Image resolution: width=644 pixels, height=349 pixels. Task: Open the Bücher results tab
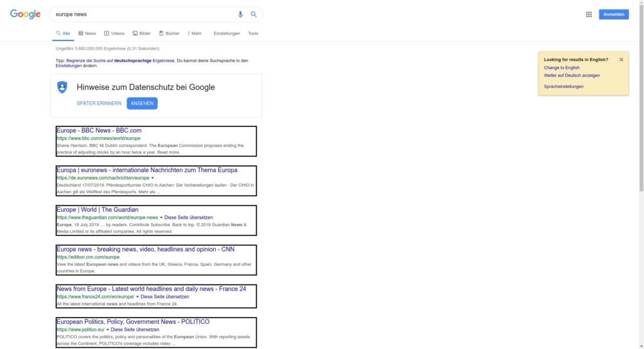click(169, 33)
